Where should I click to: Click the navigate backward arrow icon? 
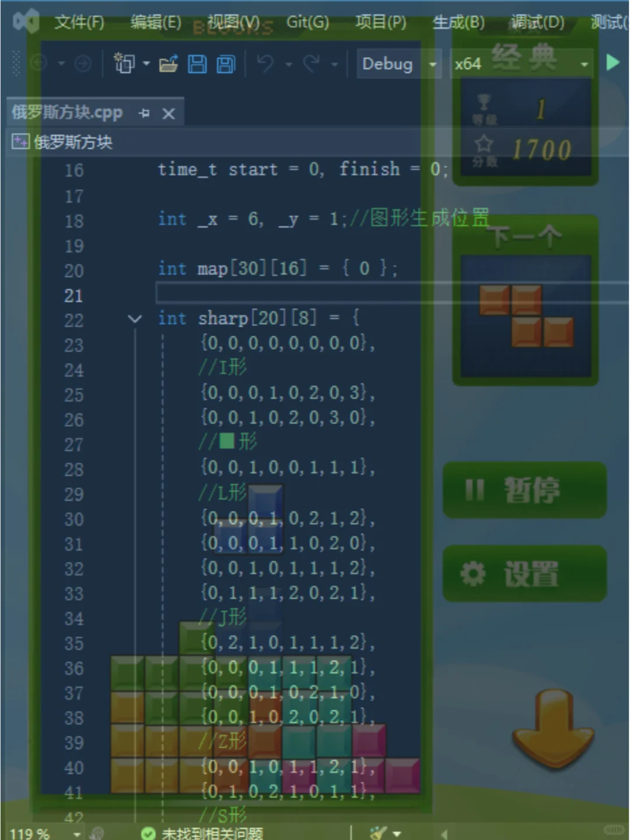point(38,63)
